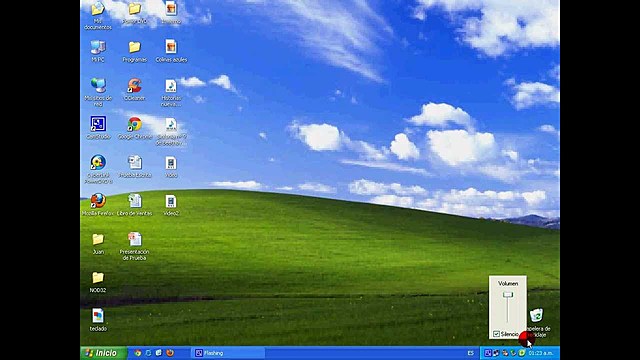The height and width of the screenshot is (360, 640).
Task: Switch to the Flashing taskbar window
Action: pyautogui.click(x=228, y=353)
